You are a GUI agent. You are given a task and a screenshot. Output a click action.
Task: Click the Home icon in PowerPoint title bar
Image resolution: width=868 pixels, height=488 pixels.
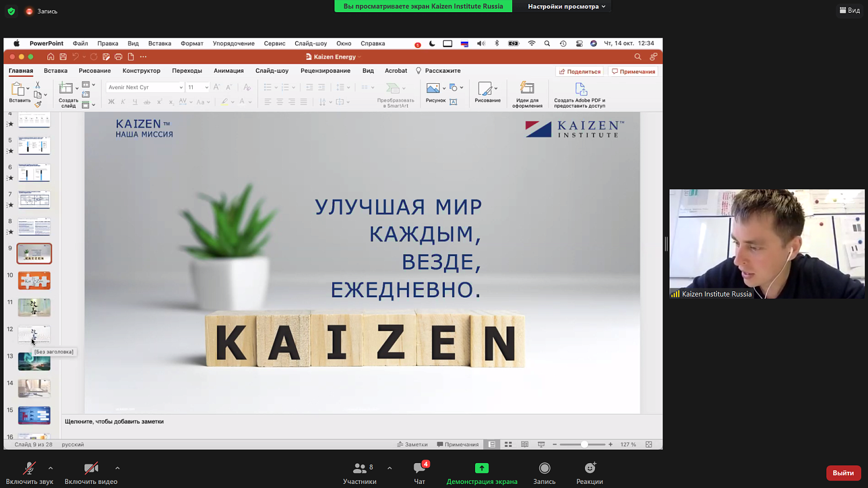(51, 57)
